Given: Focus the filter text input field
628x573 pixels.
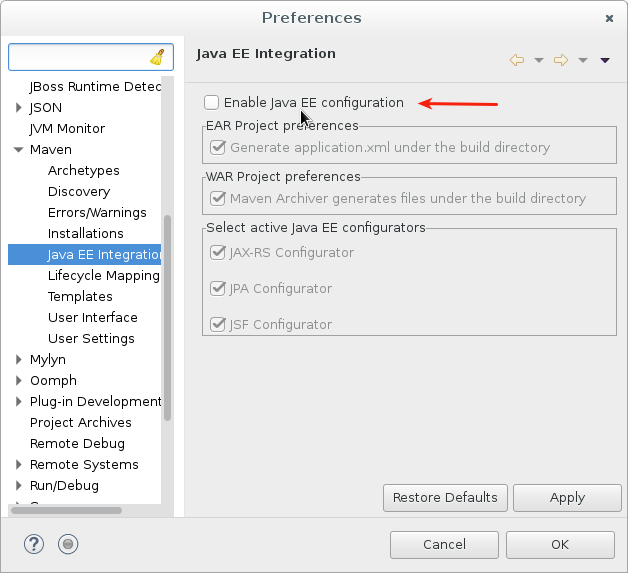Looking at the screenshot, I should coord(79,57).
